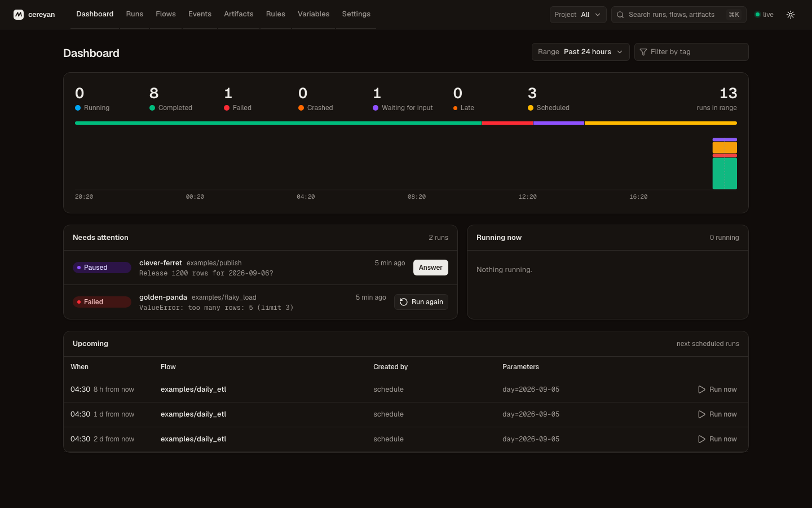Viewport: 812px width, 508px height.
Task: Open the Project All dropdown
Action: (x=578, y=15)
